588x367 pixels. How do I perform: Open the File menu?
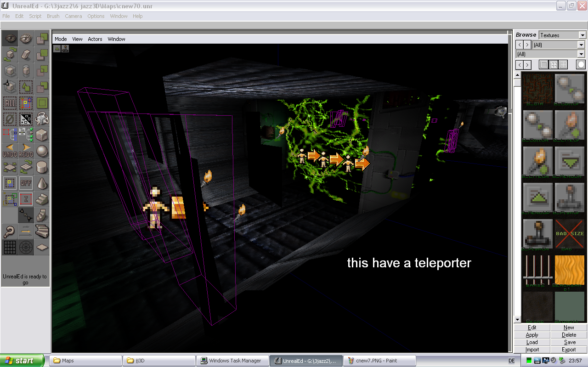(x=6, y=16)
